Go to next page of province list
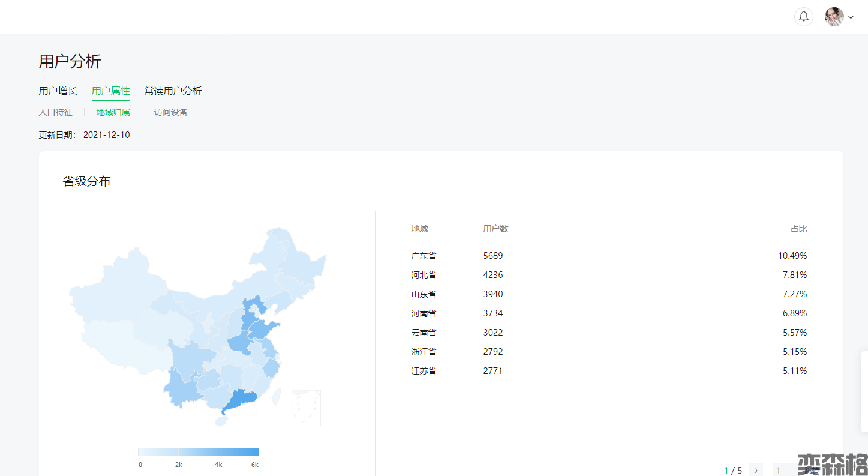The image size is (868, 476). tap(756, 470)
